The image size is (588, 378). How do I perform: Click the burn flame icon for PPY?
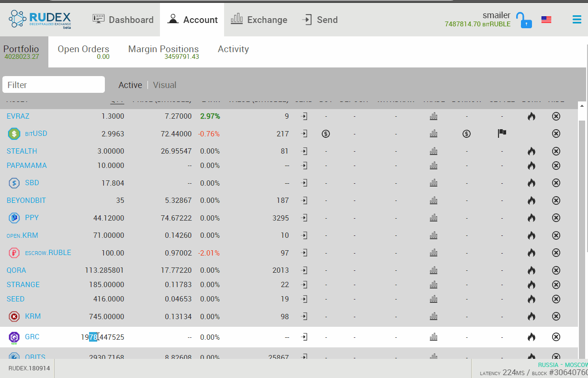(531, 218)
